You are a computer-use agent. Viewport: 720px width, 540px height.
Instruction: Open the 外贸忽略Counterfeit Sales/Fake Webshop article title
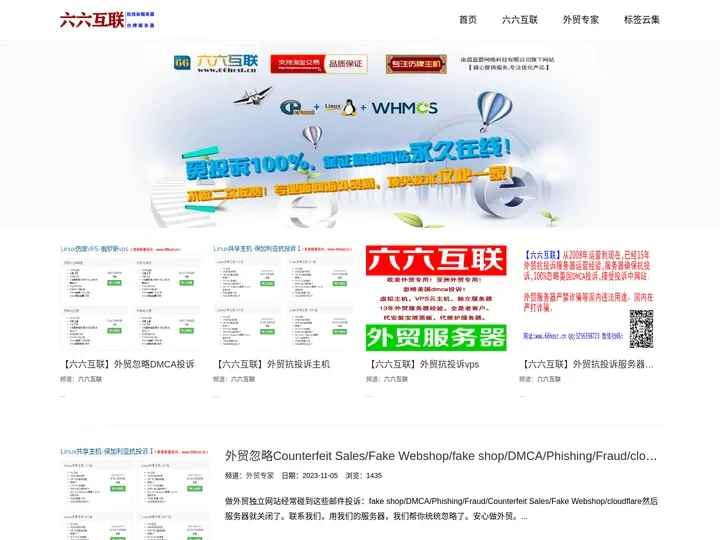(441, 456)
